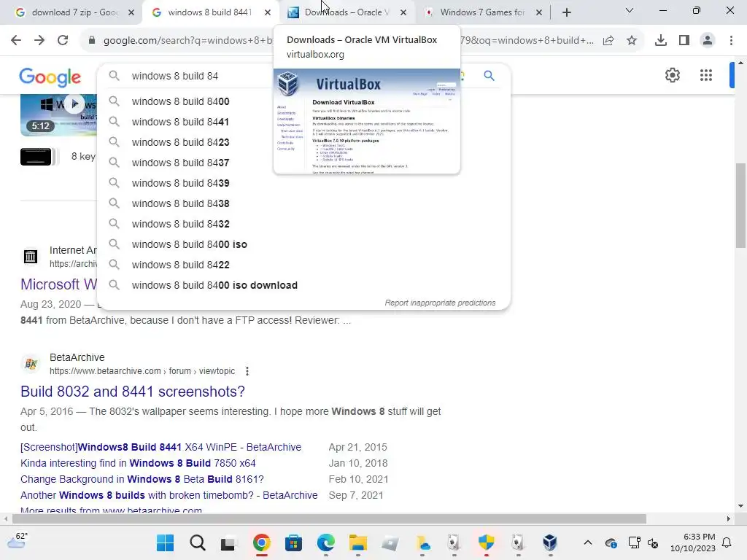Choose suggestion 'windows 8 build 8422'
This screenshot has height=560, width=747.
click(x=303, y=265)
